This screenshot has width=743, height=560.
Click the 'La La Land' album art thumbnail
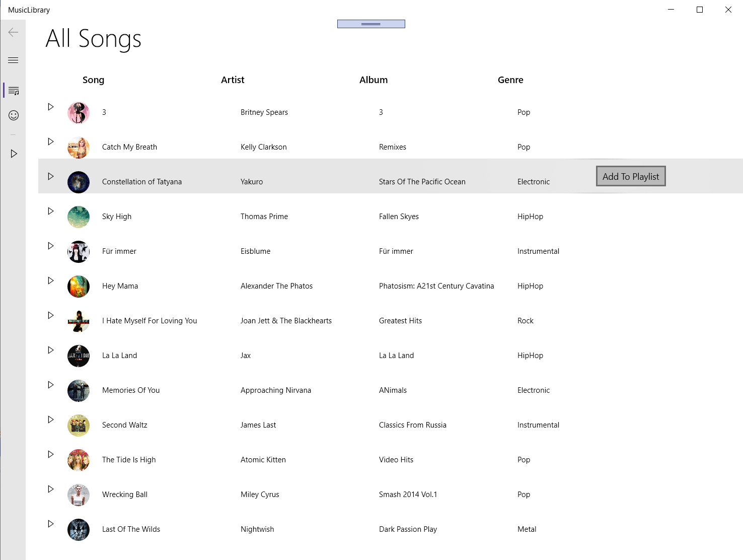(78, 356)
